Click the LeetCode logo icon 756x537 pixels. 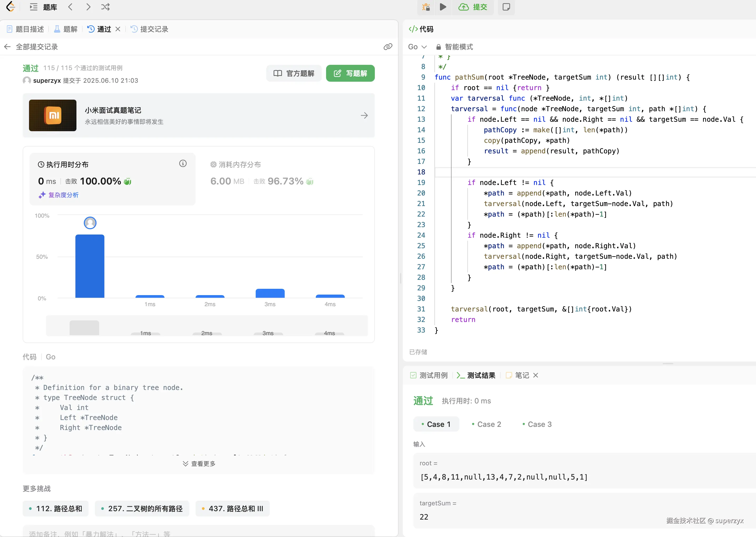point(11,7)
